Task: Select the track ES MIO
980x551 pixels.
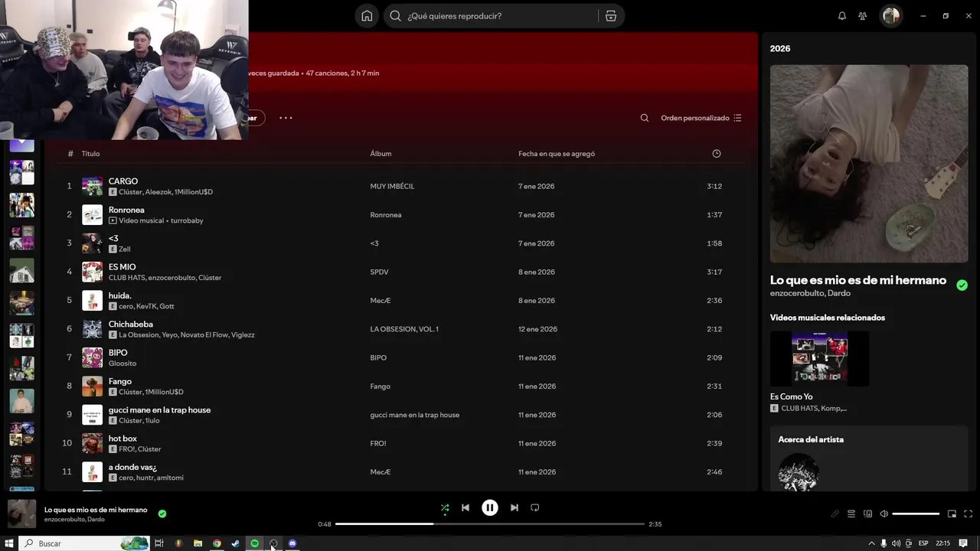Action: pos(122,267)
